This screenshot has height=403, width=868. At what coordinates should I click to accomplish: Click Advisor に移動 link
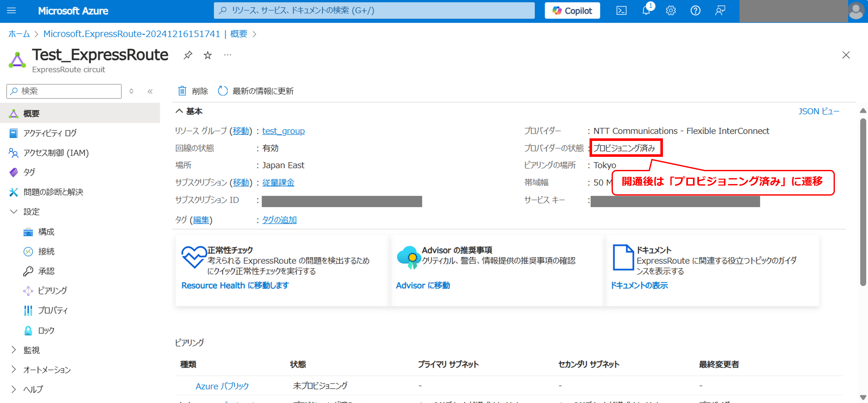click(x=422, y=285)
